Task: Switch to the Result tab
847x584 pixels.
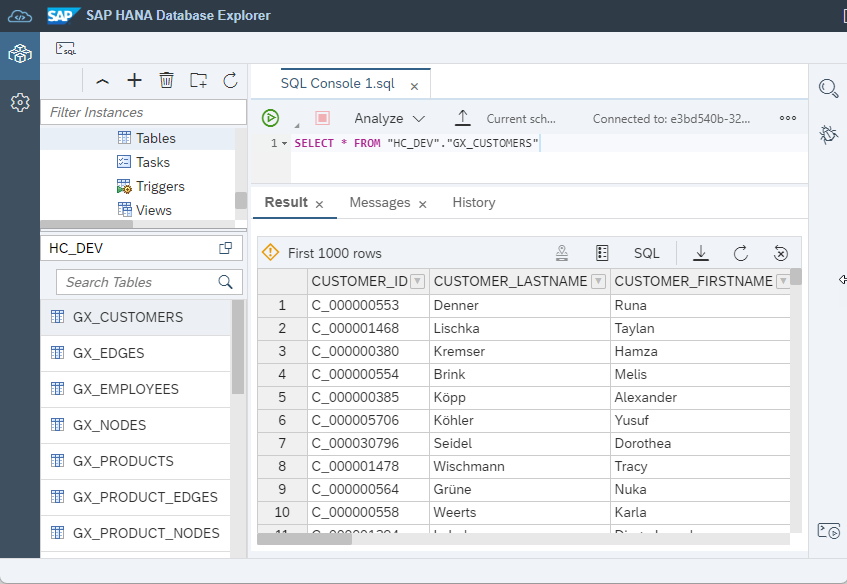Action: (286, 202)
